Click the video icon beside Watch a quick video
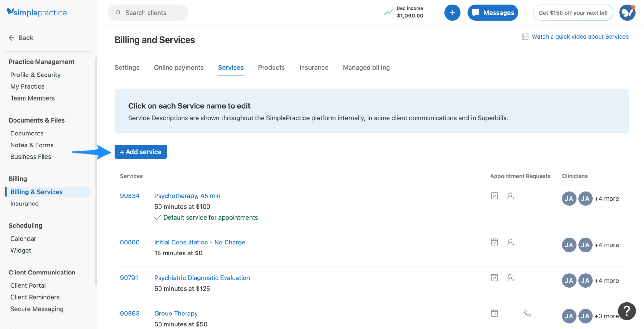This screenshot has height=329, width=644. click(x=525, y=36)
